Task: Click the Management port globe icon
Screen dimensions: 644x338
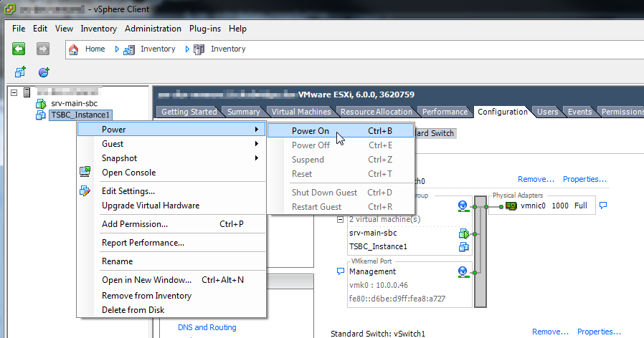Action: click(x=463, y=272)
